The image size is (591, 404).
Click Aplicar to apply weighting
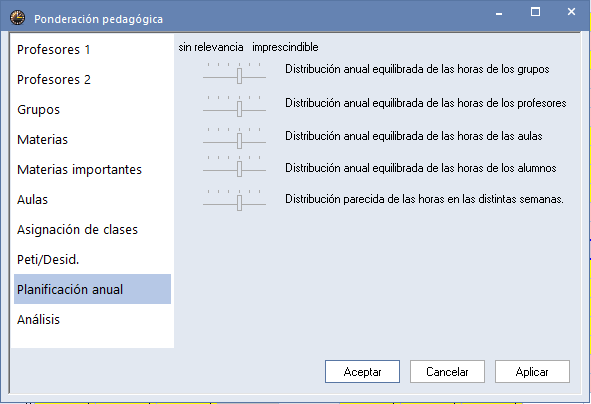pyautogui.click(x=532, y=372)
